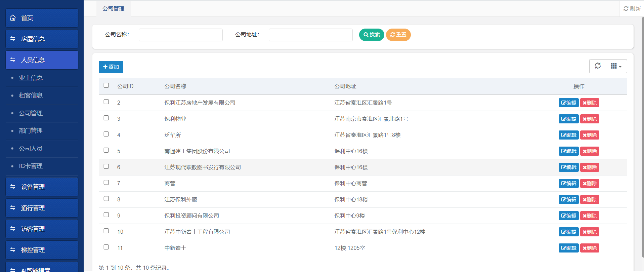This screenshot has width=644, height=272.
Task: Edit the 江苏保利外服 row
Action: (568, 200)
